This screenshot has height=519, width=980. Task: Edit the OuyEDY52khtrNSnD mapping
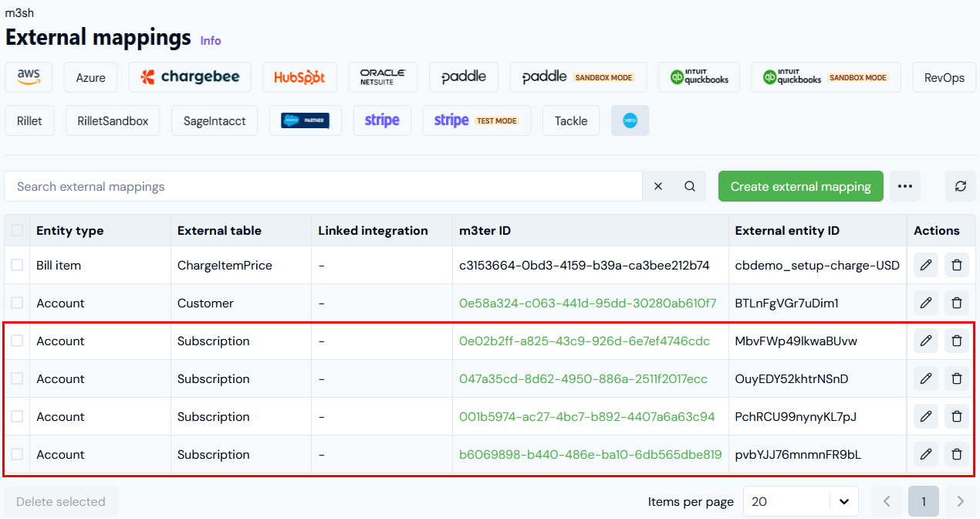(926, 378)
